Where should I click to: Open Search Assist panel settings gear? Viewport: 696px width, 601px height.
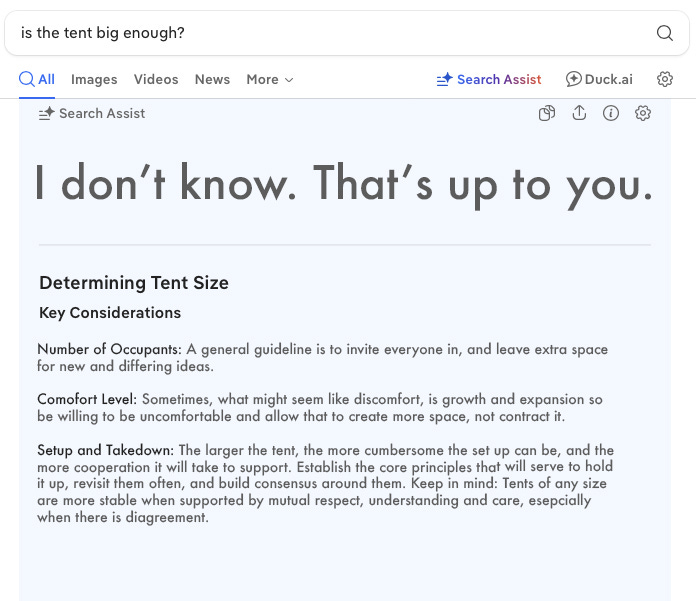[x=643, y=113]
